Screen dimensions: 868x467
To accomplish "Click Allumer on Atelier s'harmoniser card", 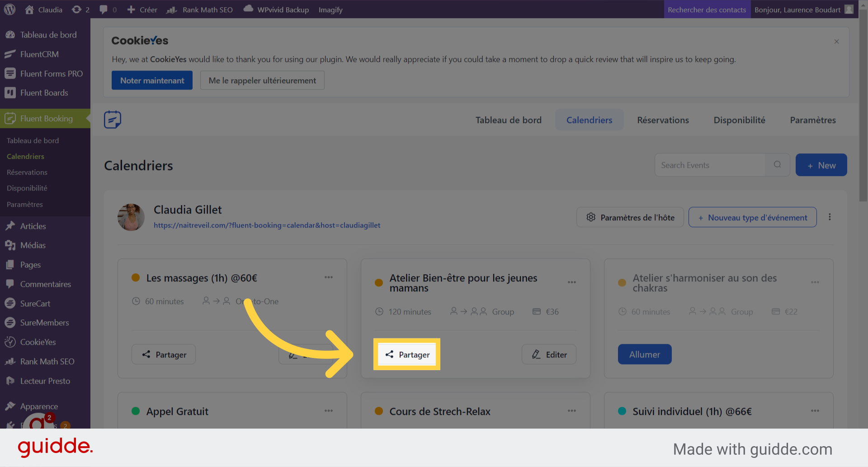I will point(645,354).
